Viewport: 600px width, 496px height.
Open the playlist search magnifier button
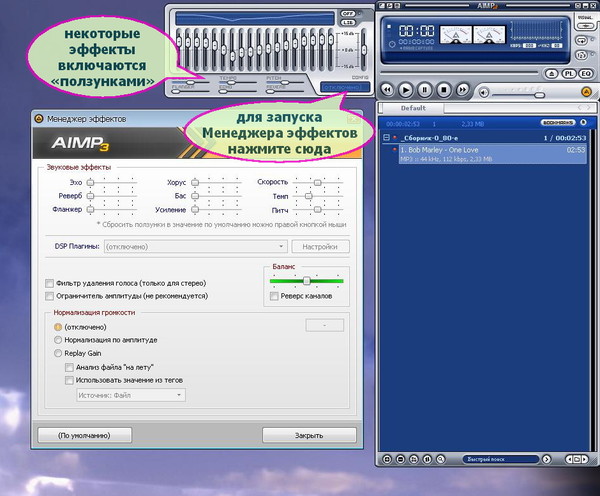(x=441, y=459)
